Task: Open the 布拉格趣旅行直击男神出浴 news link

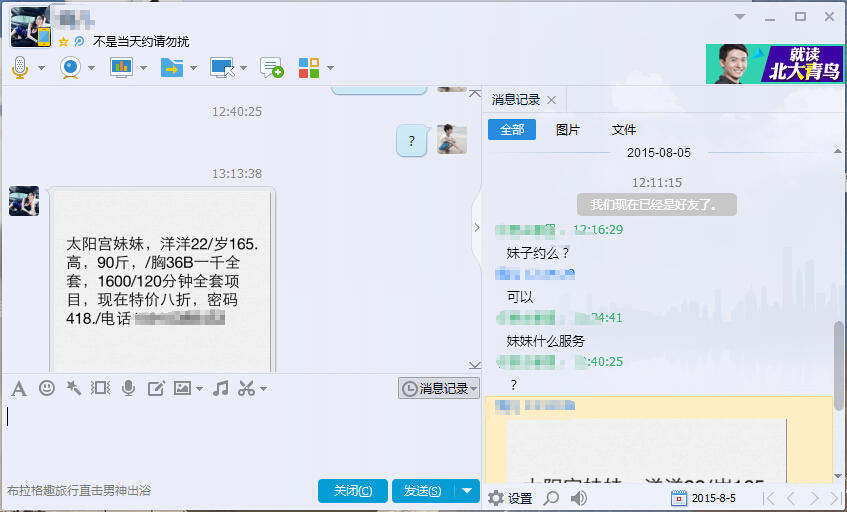Action: pos(79,491)
